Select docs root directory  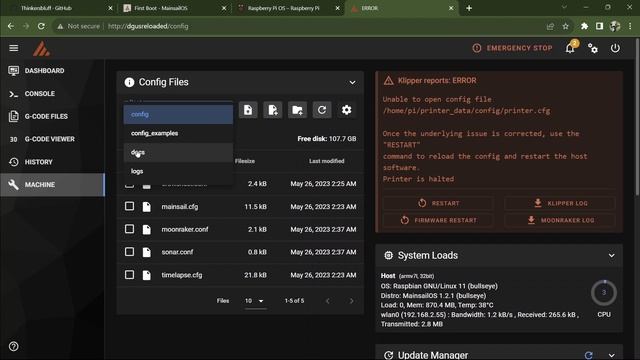click(178, 152)
